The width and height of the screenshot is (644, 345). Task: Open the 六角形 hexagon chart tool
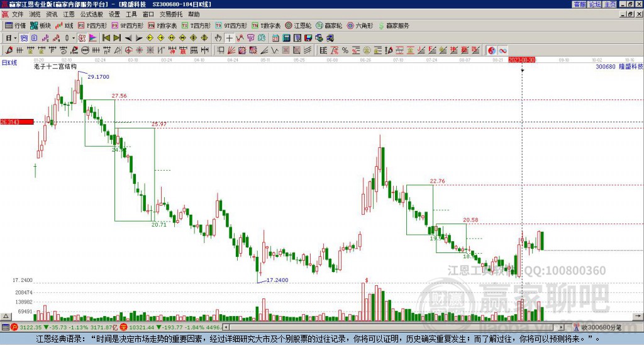pyautogui.click(x=360, y=25)
